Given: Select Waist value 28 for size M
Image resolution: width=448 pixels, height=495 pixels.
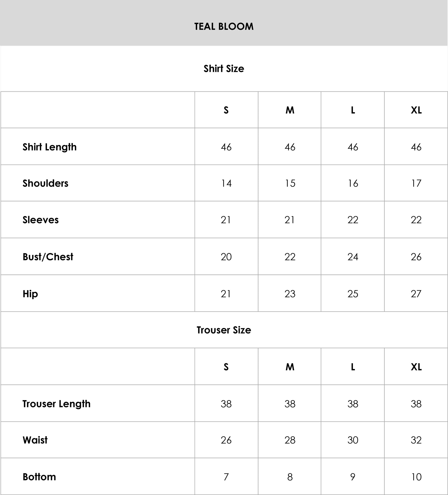Looking at the screenshot, I should pyautogui.click(x=290, y=440).
